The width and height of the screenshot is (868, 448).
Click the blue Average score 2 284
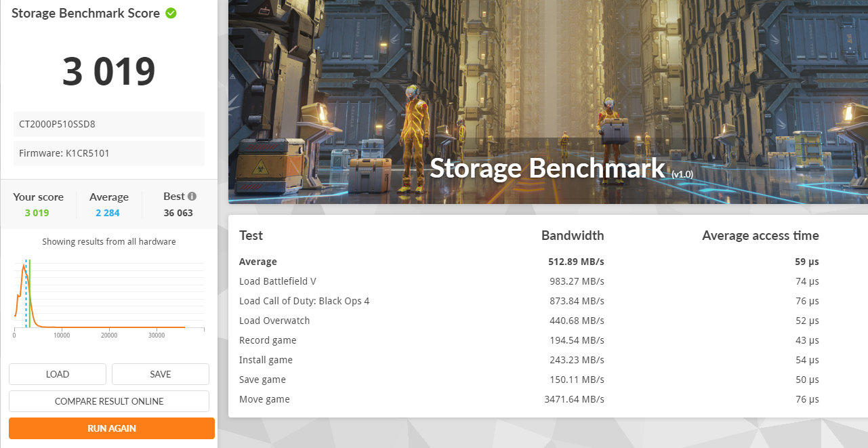point(108,213)
